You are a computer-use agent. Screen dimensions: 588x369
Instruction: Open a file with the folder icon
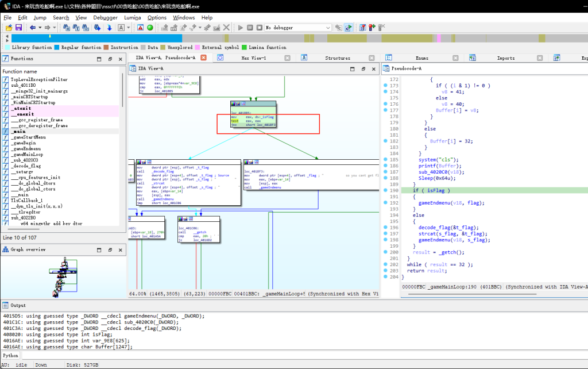point(9,28)
